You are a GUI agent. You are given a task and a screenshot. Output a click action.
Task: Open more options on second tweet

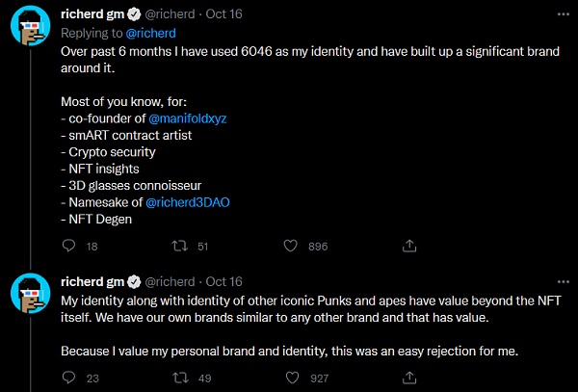point(562,281)
